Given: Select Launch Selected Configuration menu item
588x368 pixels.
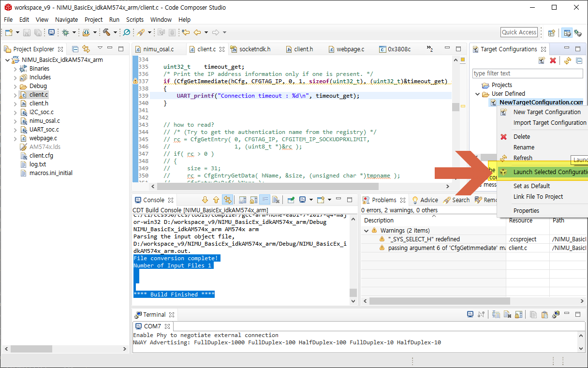Looking at the screenshot, I should pos(543,172).
